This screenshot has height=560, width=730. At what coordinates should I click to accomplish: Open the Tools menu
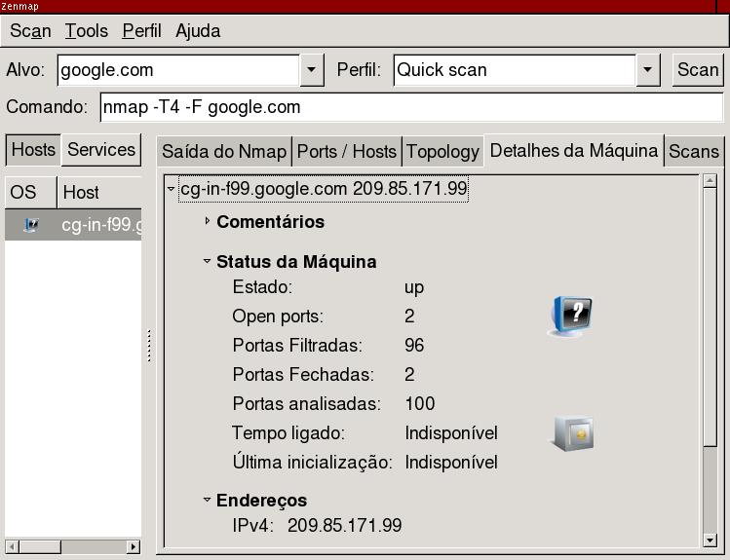86,31
